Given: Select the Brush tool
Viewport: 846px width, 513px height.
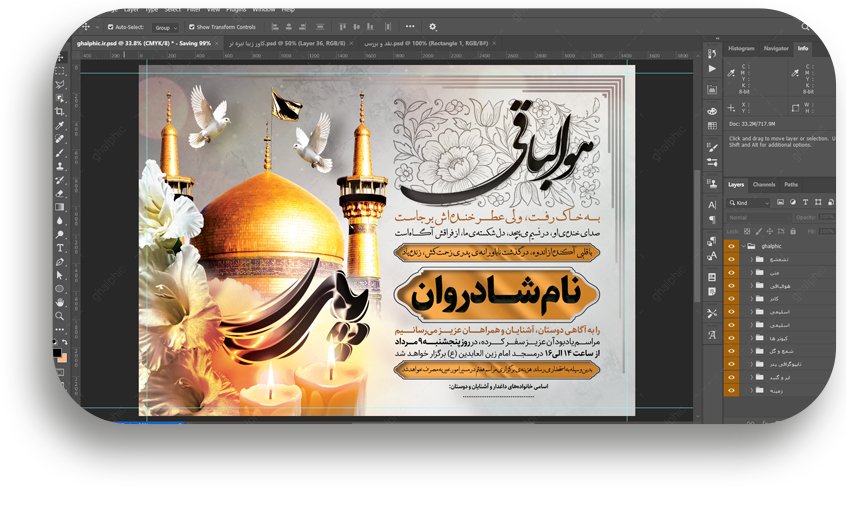Looking at the screenshot, I should coord(60,153).
